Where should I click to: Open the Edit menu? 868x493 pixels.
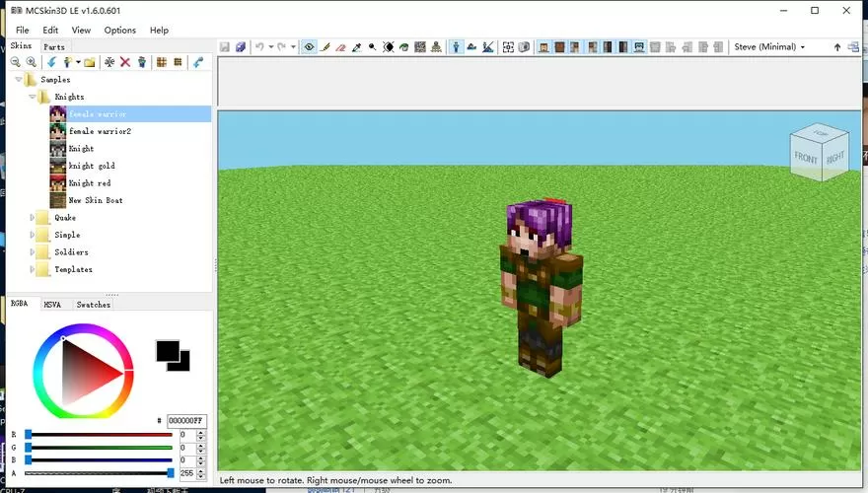[50, 30]
